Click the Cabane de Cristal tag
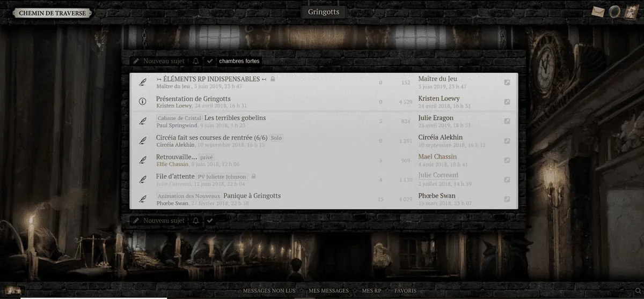The width and height of the screenshot is (644, 299). 179,118
